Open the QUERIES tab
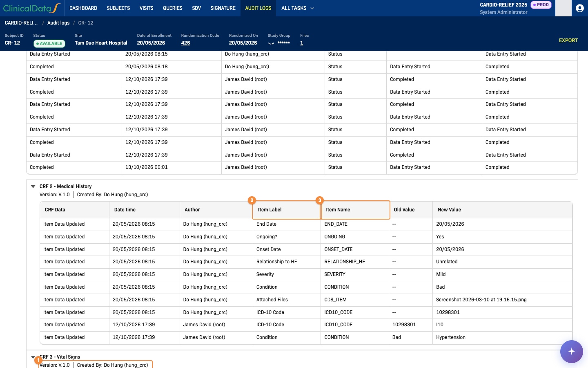The height and width of the screenshot is (368, 588). pos(173,8)
